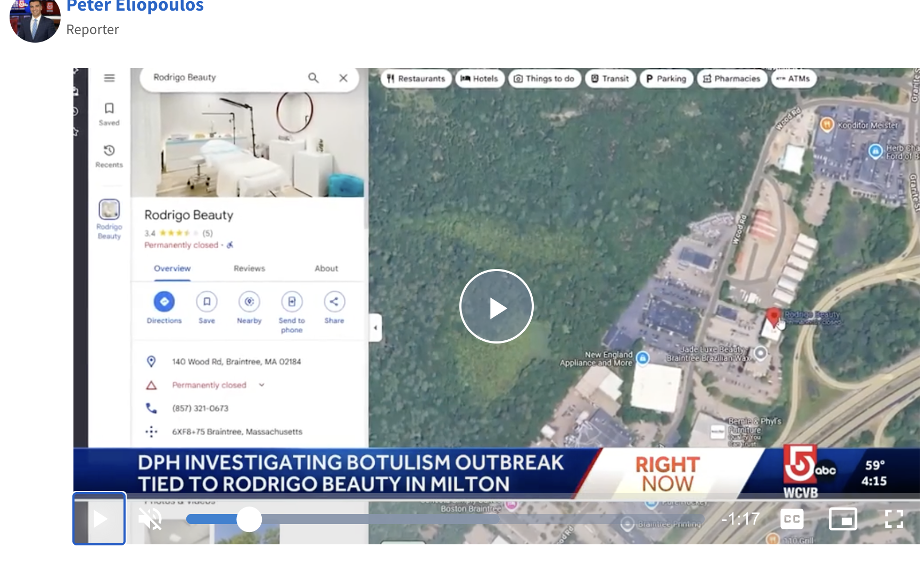Unmute the video with the speaker icon
The height and width of the screenshot is (572, 924).
[151, 519]
